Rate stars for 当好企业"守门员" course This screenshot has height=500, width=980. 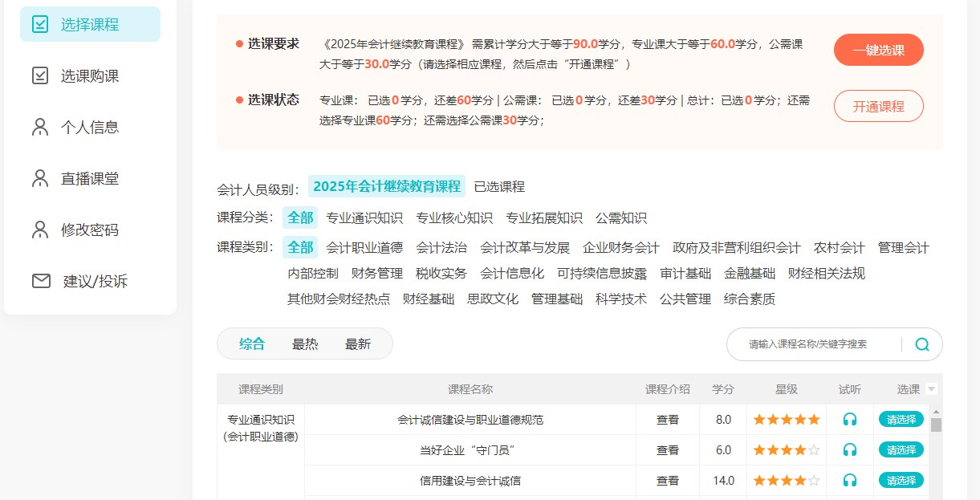[786, 450]
